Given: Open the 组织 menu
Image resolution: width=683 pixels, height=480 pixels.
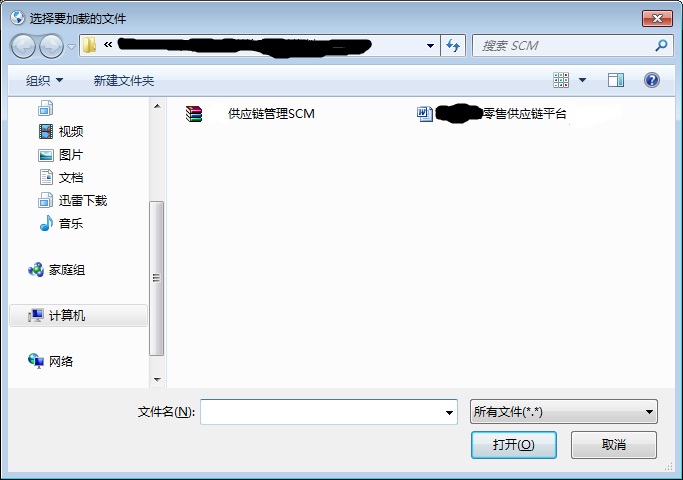Looking at the screenshot, I should (x=44, y=81).
